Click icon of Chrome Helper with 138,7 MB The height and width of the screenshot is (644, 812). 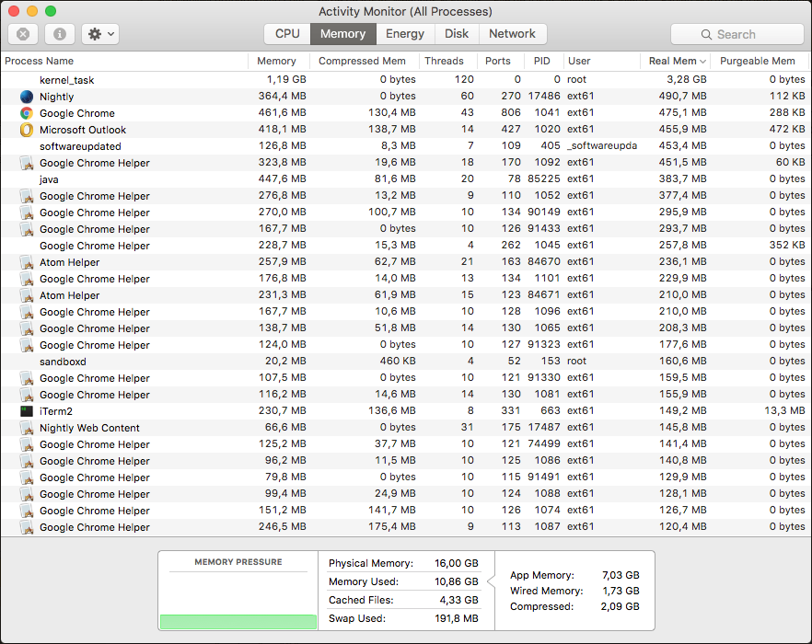27,328
